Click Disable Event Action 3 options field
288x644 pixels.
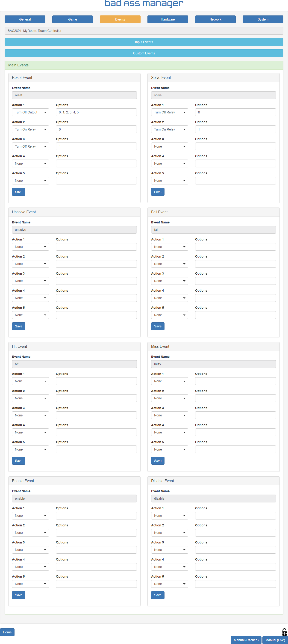click(x=235, y=550)
